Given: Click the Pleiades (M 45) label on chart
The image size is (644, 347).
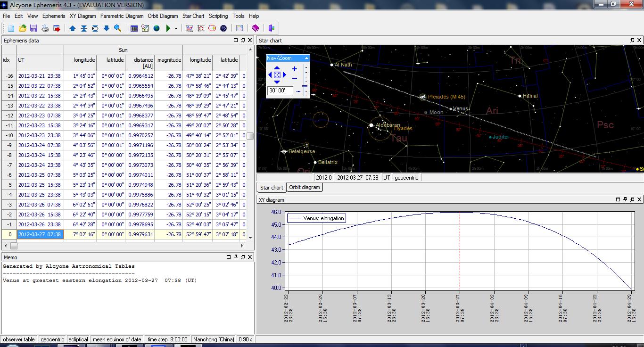Looking at the screenshot, I should click(446, 97).
